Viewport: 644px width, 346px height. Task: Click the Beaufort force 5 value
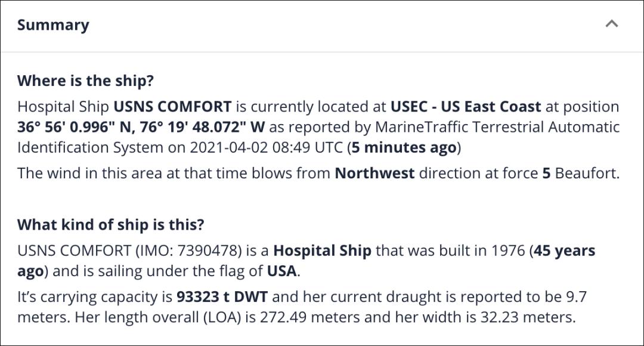tap(546, 173)
